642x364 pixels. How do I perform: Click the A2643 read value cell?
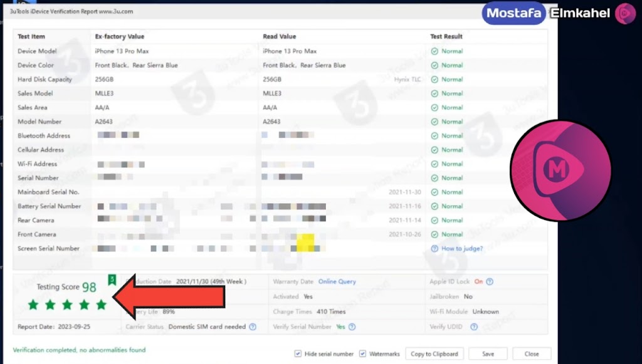point(271,122)
